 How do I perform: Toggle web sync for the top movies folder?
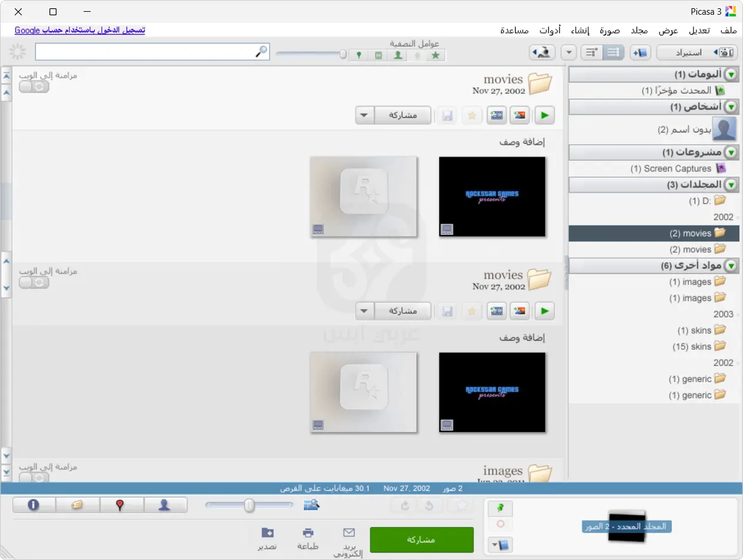tap(34, 87)
